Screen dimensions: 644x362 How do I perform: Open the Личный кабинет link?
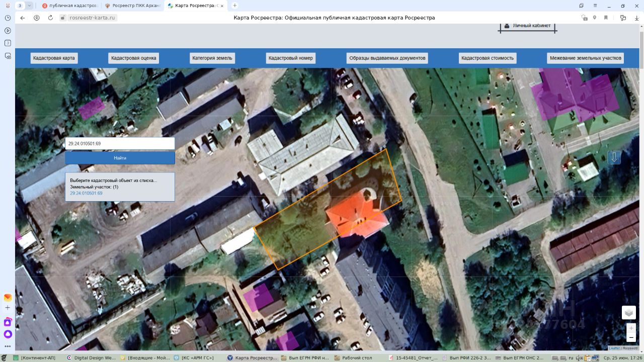527,26
